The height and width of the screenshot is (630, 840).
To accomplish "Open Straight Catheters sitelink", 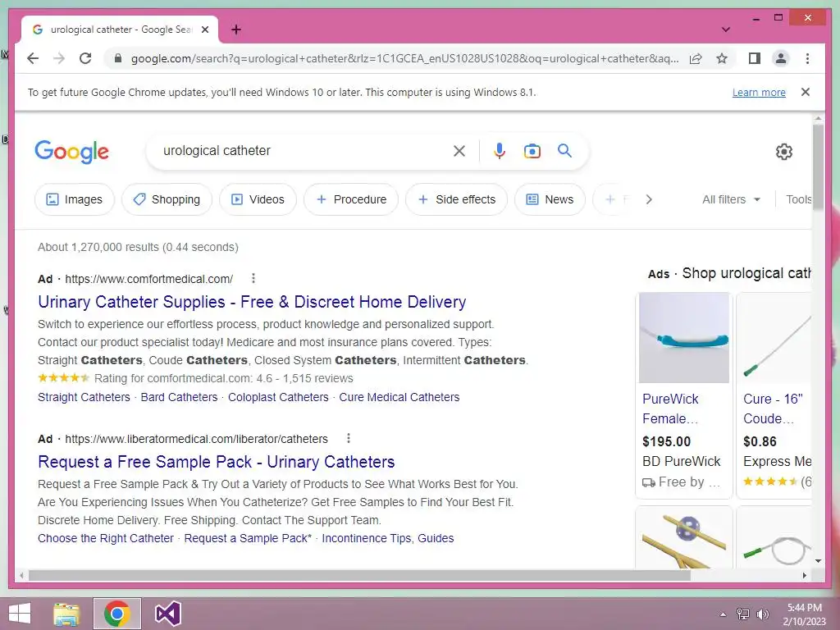I will (x=84, y=397).
